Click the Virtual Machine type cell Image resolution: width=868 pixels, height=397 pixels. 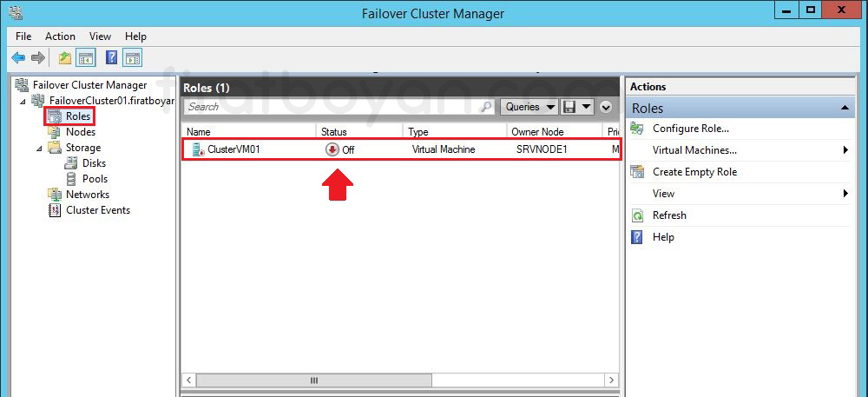(x=444, y=149)
